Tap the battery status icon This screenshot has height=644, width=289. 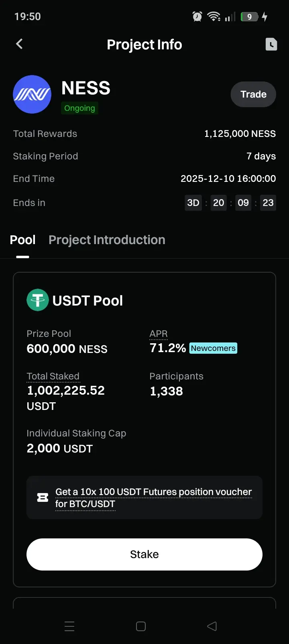click(249, 16)
